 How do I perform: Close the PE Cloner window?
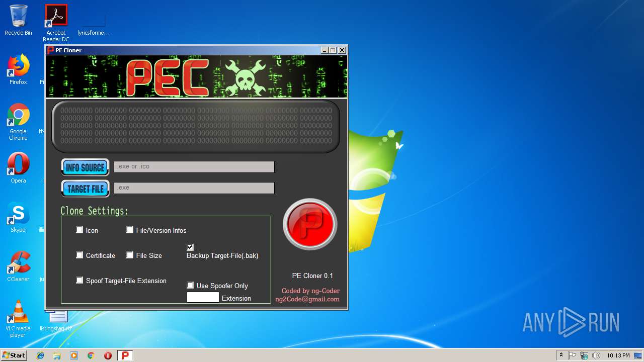coord(342,50)
